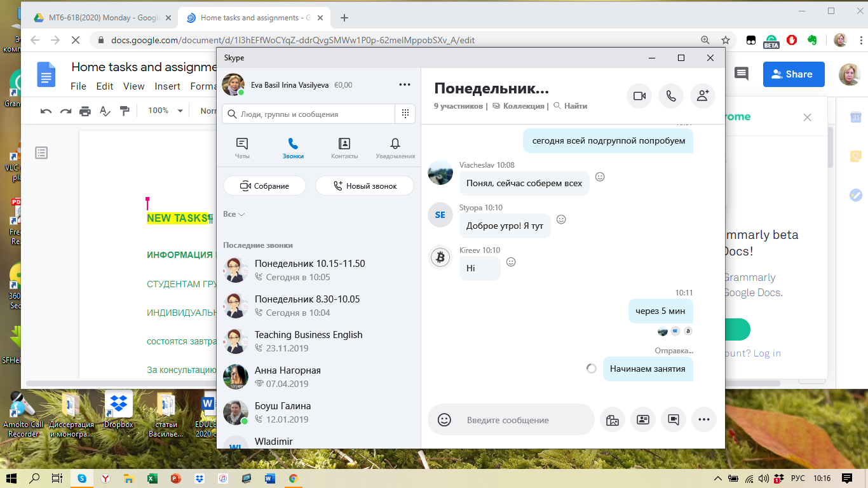Switch to the Контакты tab
This screenshot has width=868, height=488.
(344, 148)
